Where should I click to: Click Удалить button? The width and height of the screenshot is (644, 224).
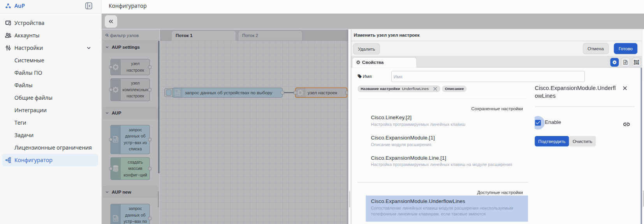pos(366,49)
